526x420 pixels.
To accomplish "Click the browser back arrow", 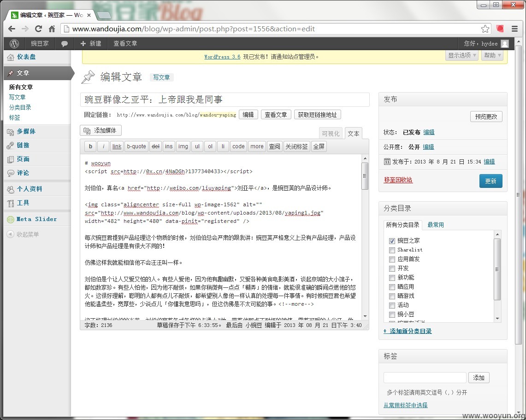I will (x=12, y=29).
